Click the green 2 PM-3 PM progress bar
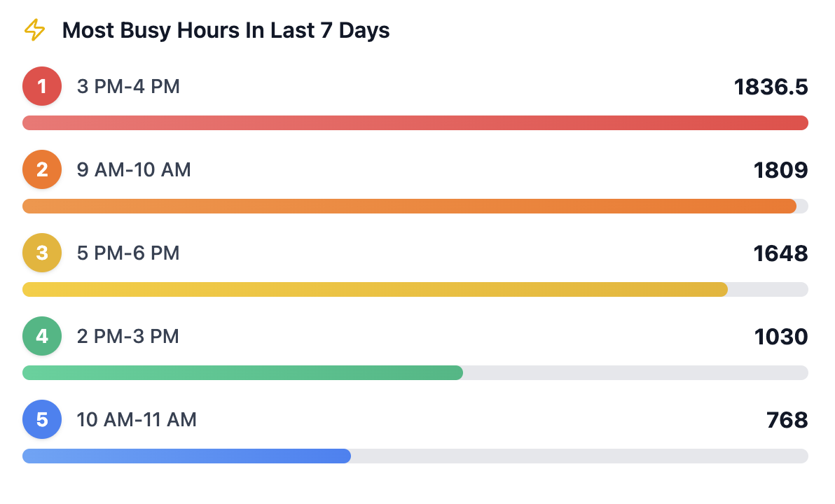This screenshot has width=835, height=504. (x=242, y=372)
